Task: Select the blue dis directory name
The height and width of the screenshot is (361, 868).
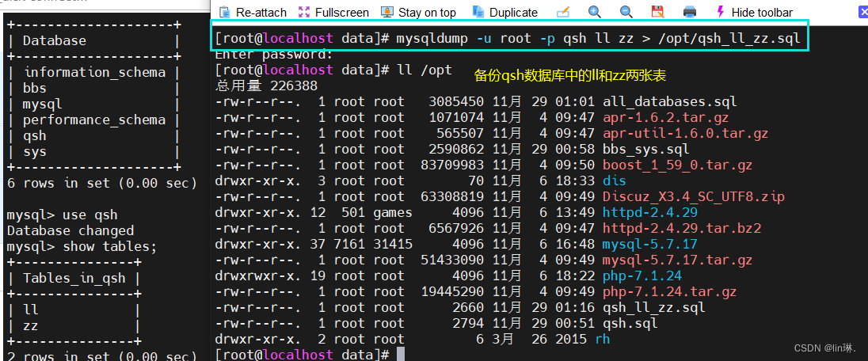Action: click(615, 181)
